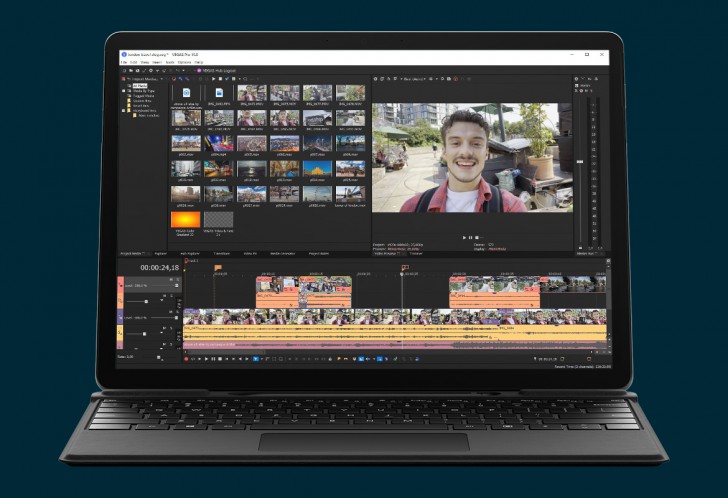Mute the yellow audio track

(164, 328)
